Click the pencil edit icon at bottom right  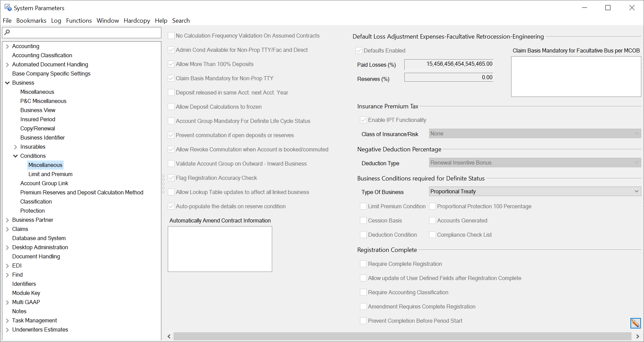(635, 323)
